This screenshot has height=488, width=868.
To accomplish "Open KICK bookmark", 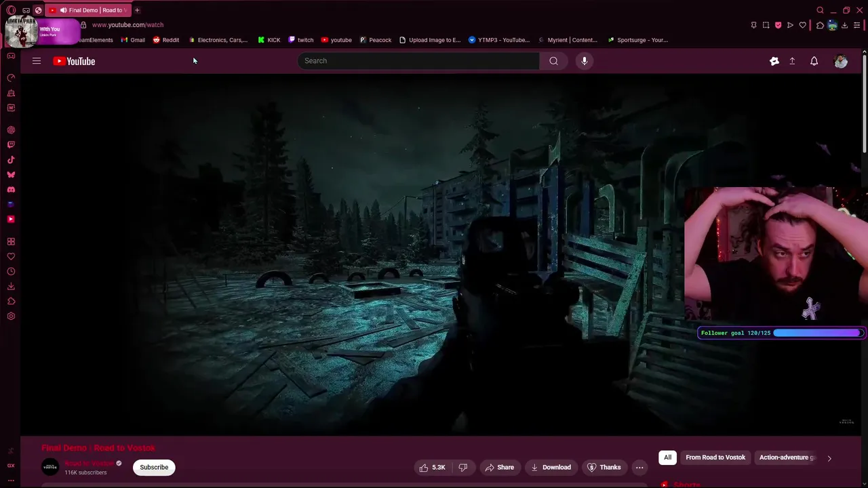I will 269,40.
